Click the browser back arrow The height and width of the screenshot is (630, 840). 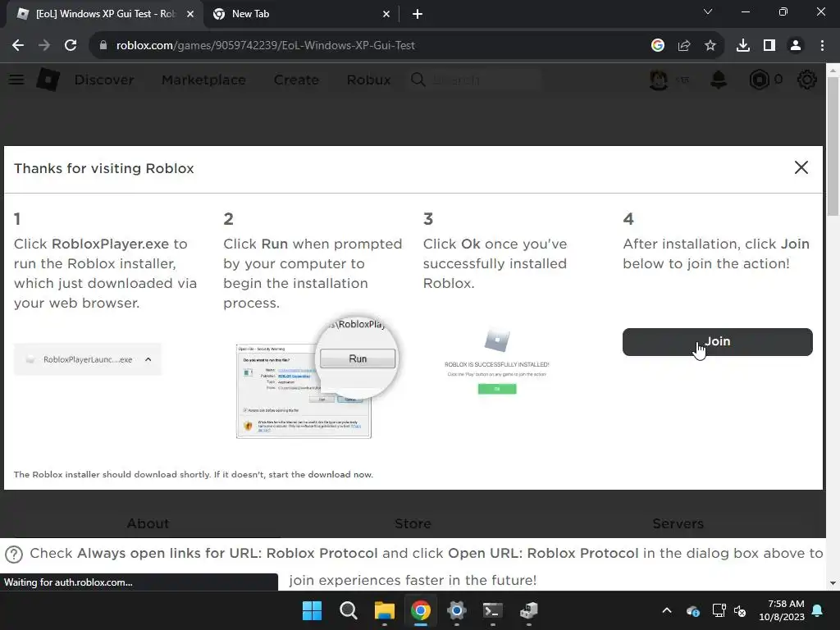(18, 46)
